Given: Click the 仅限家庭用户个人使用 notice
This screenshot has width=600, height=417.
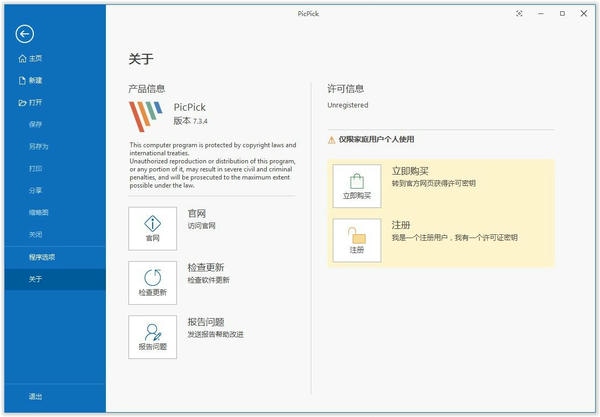Looking at the screenshot, I should 377,140.
